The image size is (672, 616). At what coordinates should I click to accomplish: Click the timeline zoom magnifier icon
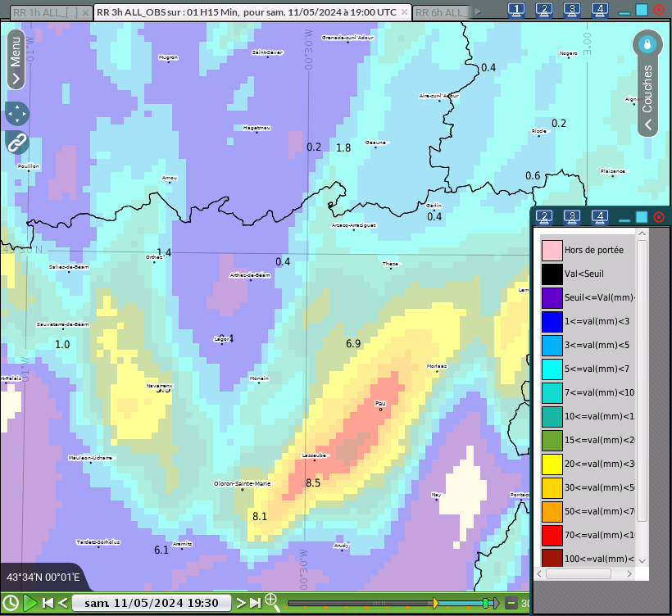point(272,602)
